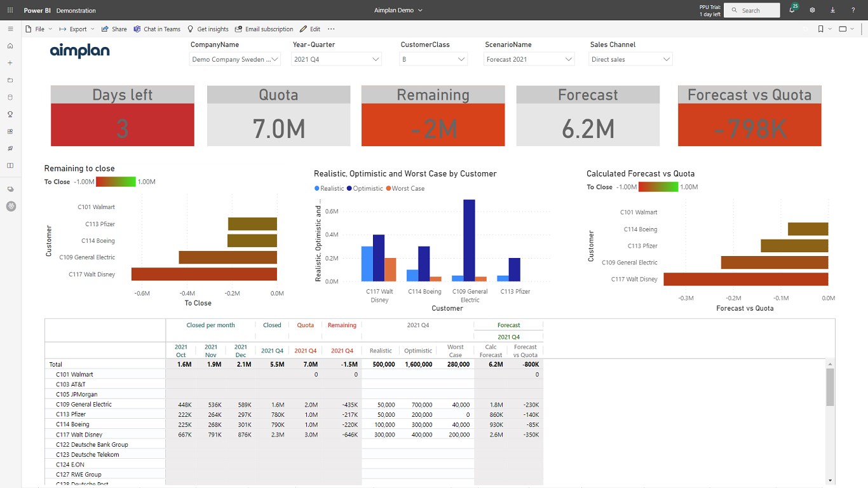Open Deployment pipelines rocket icon

(x=10, y=149)
